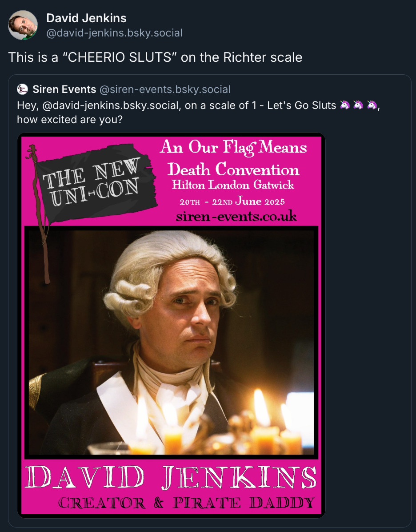
Task: Click the middle unicorn emoji
Action: pyautogui.click(x=359, y=106)
